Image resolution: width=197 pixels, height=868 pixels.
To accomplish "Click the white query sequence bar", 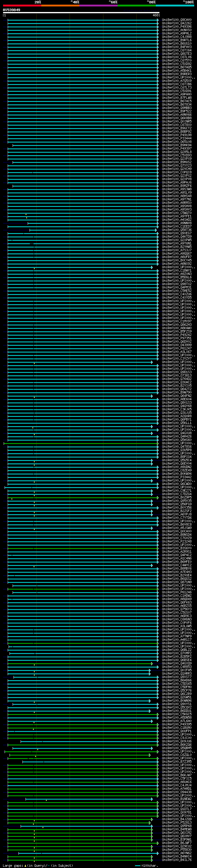I will [x=81, y=13].
